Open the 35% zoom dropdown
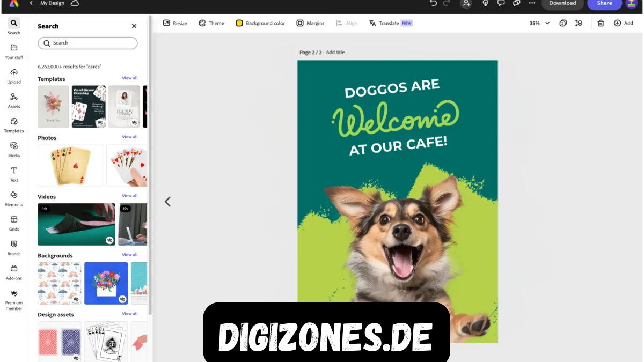644x362 pixels. (x=539, y=23)
